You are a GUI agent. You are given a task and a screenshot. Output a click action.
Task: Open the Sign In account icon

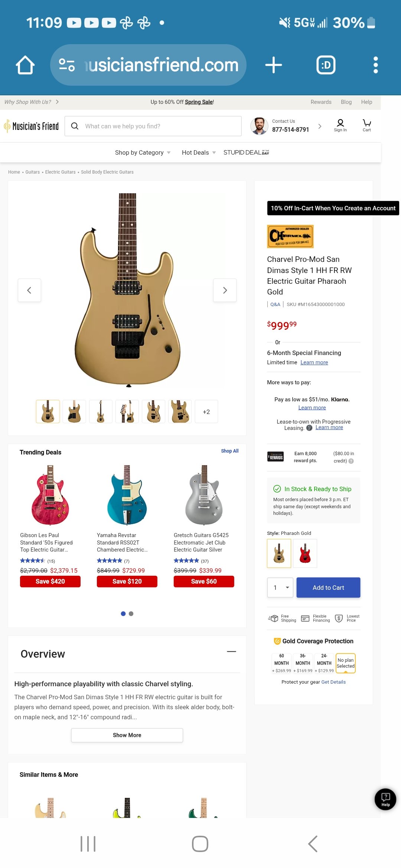coord(340,125)
